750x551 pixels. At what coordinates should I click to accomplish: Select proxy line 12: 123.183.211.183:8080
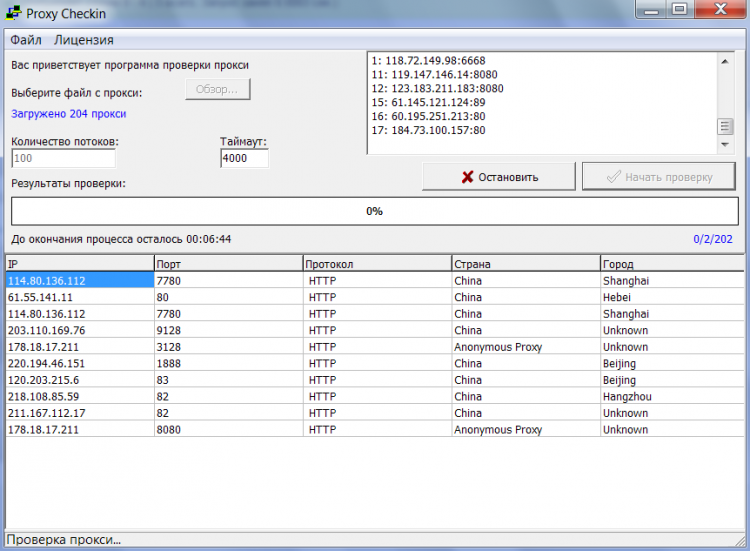coord(437,88)
